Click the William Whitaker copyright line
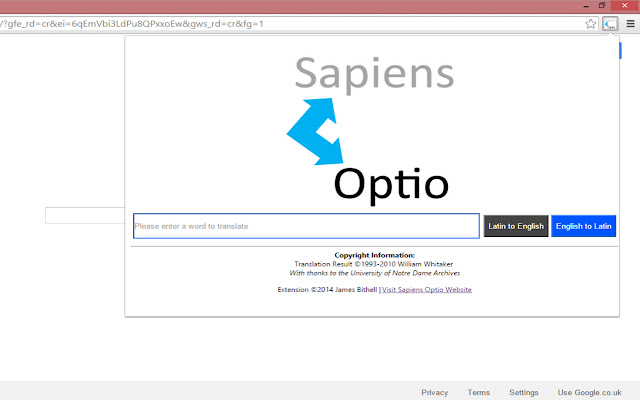Screen dimensions: 640x400 click(x=373, y=264)
